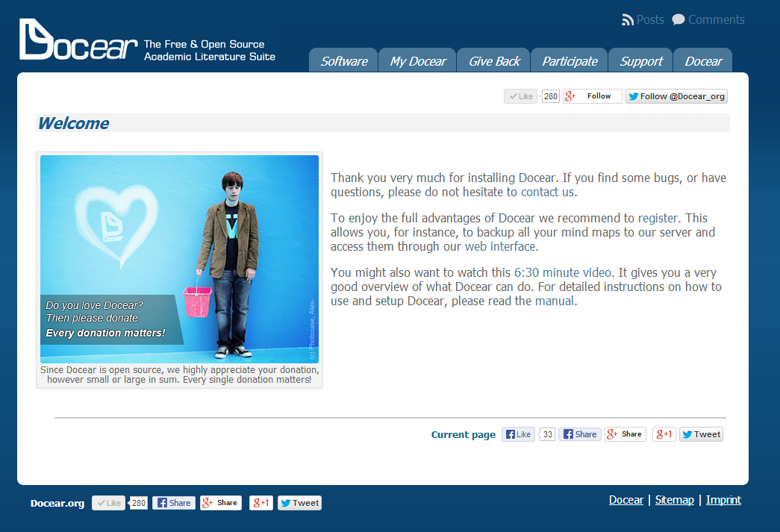Open the web interface link
Viewport: 780px width, 532px height.
[500, 247]
